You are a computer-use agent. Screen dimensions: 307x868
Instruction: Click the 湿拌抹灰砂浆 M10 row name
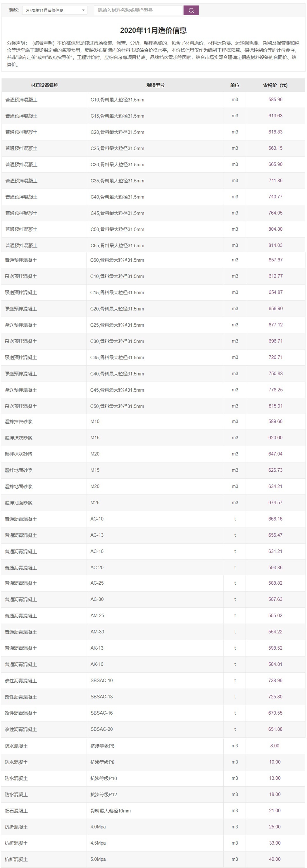[18, 422]
